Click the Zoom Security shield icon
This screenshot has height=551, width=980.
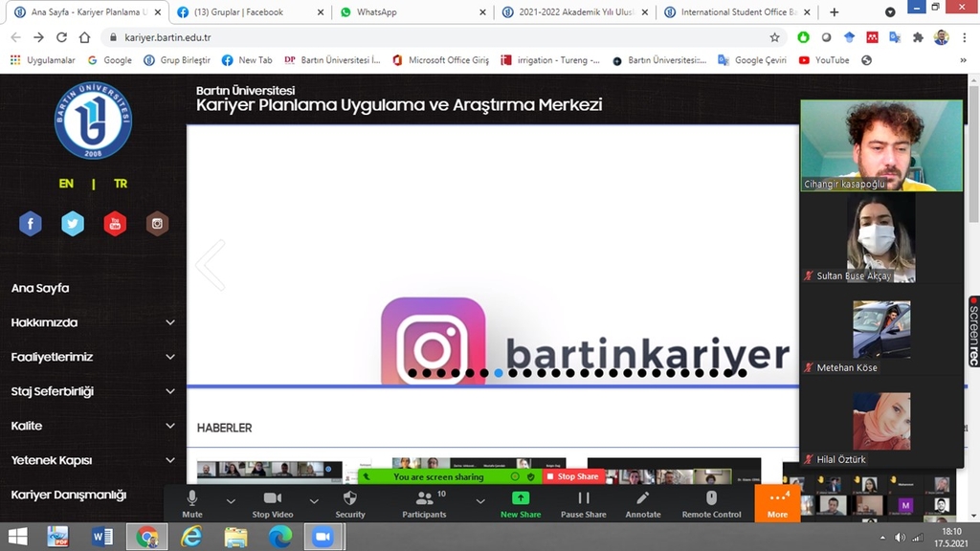[349, 499]
